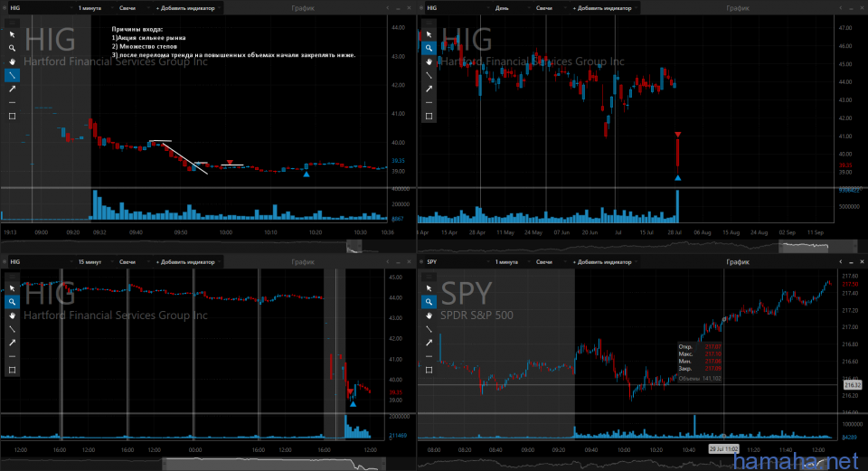Image resolution: width=868 pixels, height=471 pixels.
Task: Select the rectangle tool in HIG 15-minute chart
Action: tap(12, 371)
